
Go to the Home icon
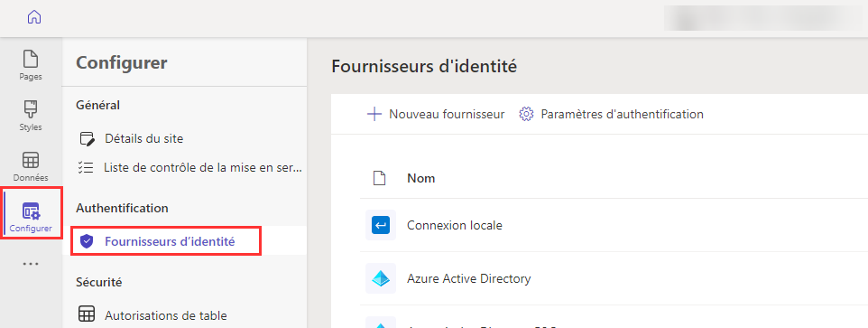pos(34,18)
